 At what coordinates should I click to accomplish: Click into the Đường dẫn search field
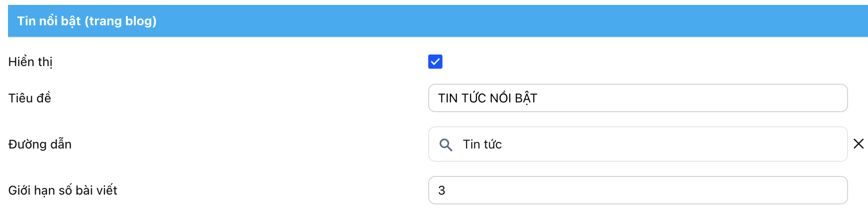pos(638,144)
